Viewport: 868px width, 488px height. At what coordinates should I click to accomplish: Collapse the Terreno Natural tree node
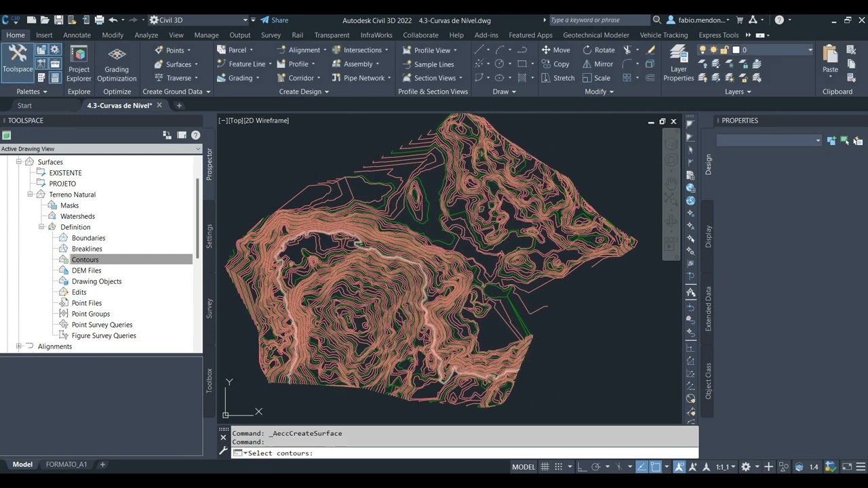(x=31, y=195)
